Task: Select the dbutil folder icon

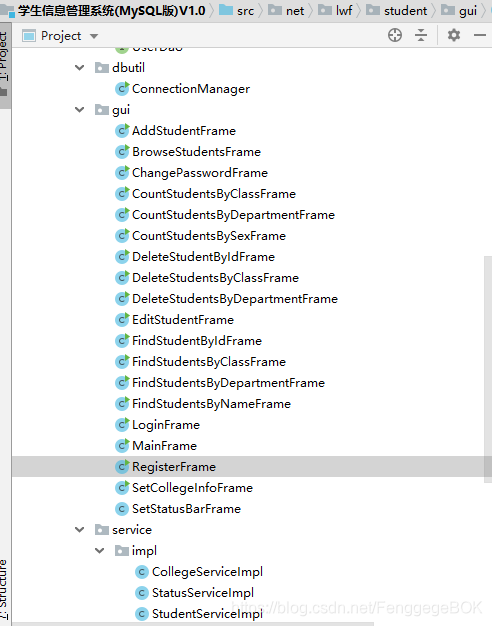Action: tap(102, 68)
